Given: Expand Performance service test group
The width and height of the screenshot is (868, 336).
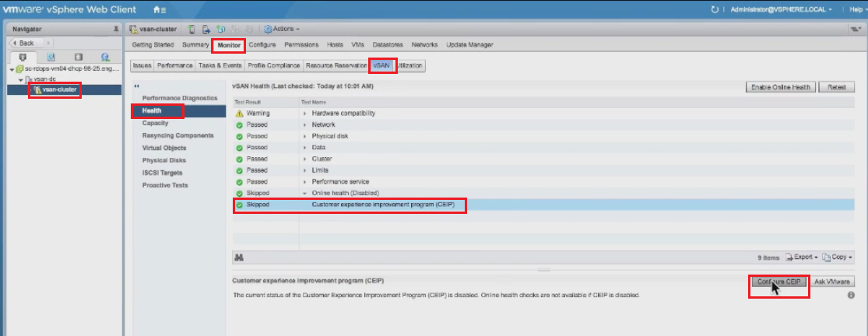Looking at the screenshot, I should (304, 182).
